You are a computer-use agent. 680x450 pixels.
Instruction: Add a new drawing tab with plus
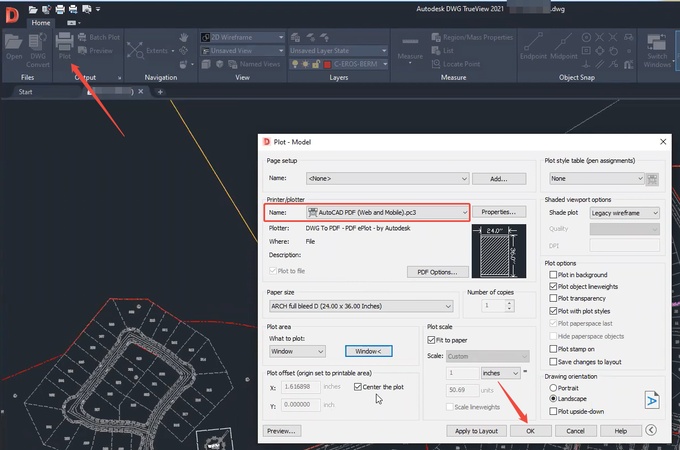coord(160,92)
